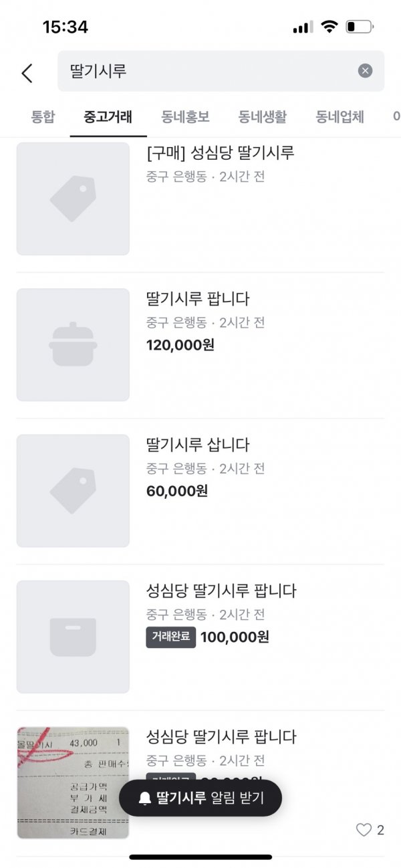This screenshot has height=868, width=401.
Task: Open the [구매] 성심당 딸기시루 listing title
Action: coord(220,152)
